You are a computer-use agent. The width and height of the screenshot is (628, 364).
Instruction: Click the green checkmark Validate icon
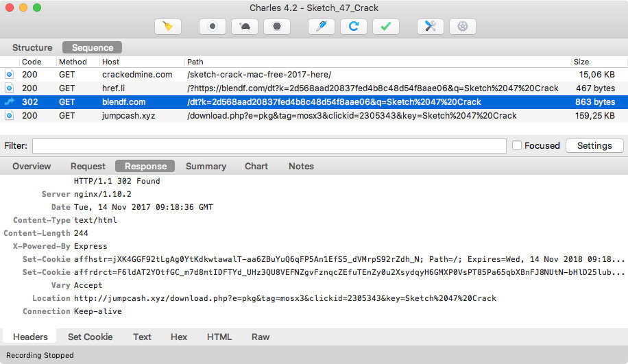click(x=386, y=27)
